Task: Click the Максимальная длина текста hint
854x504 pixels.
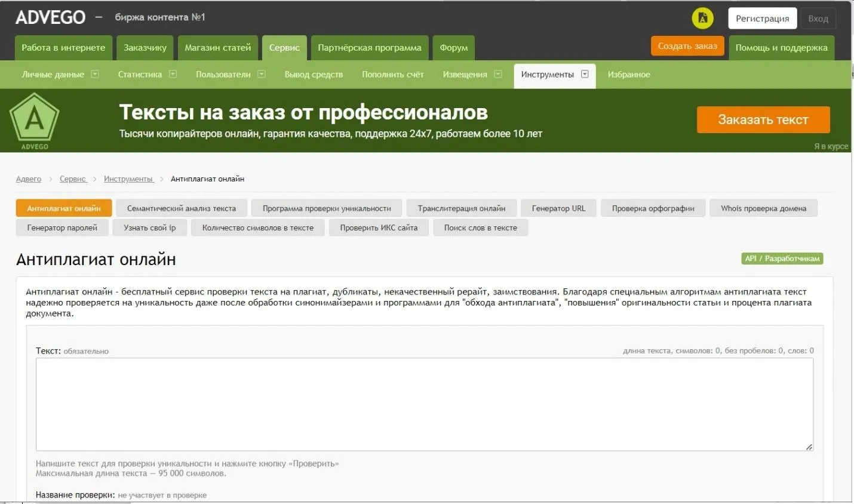Action: coord(131,474)
